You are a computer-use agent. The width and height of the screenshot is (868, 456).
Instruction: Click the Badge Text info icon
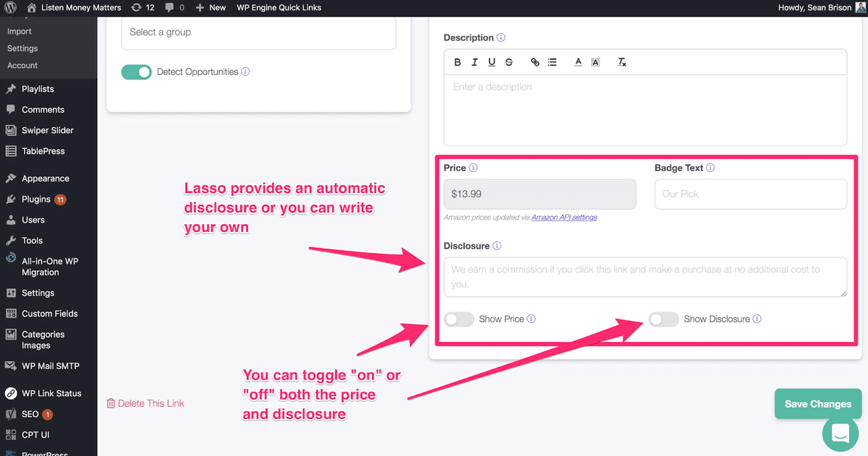point(710,168)
